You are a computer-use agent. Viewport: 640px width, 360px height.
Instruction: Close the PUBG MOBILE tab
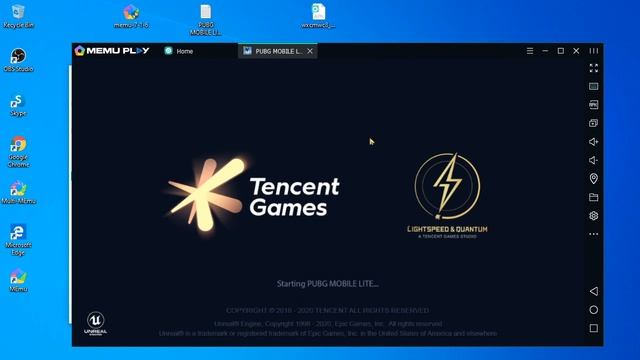310,51
